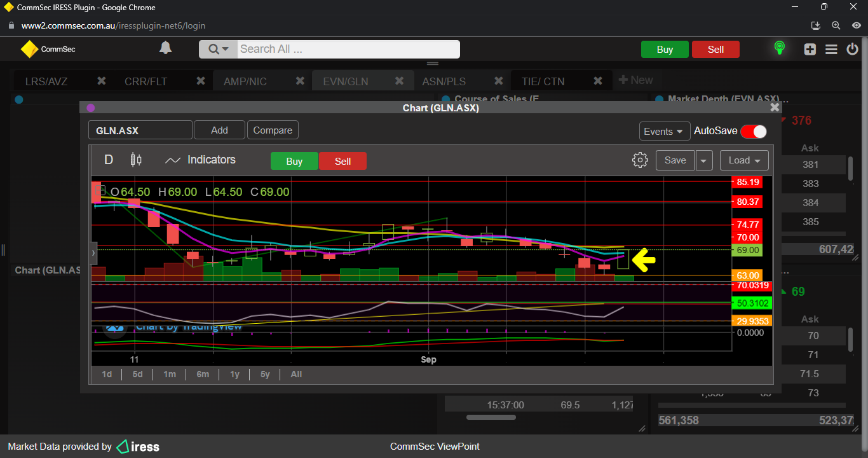Change the candlestick chart type icon
Viewport: 868px width, 458px height.
coord(135,160)
